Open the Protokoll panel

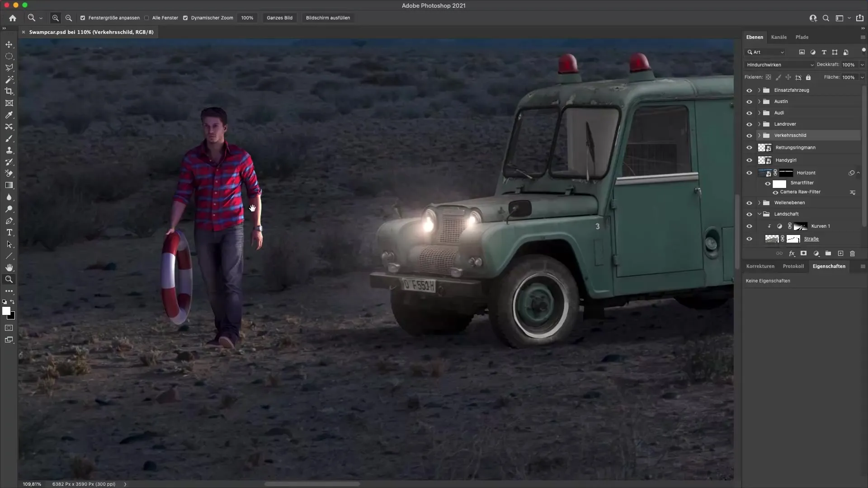[794, 266]
